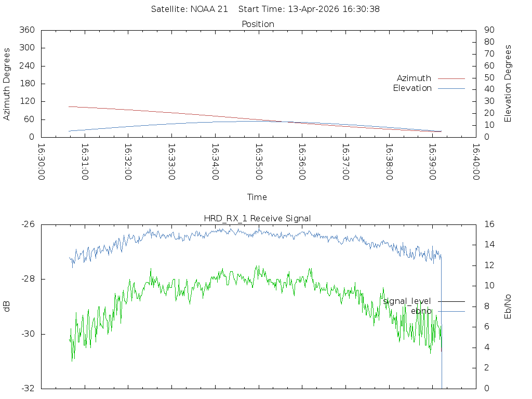
Task: Select the red Azimuth legend line sample
Action: pyautogui.click(x=451, y=78)
